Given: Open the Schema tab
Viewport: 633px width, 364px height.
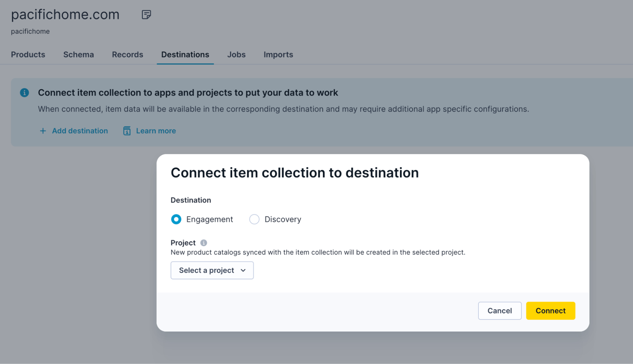Looking at the screenshot, I should click(78, 54).
